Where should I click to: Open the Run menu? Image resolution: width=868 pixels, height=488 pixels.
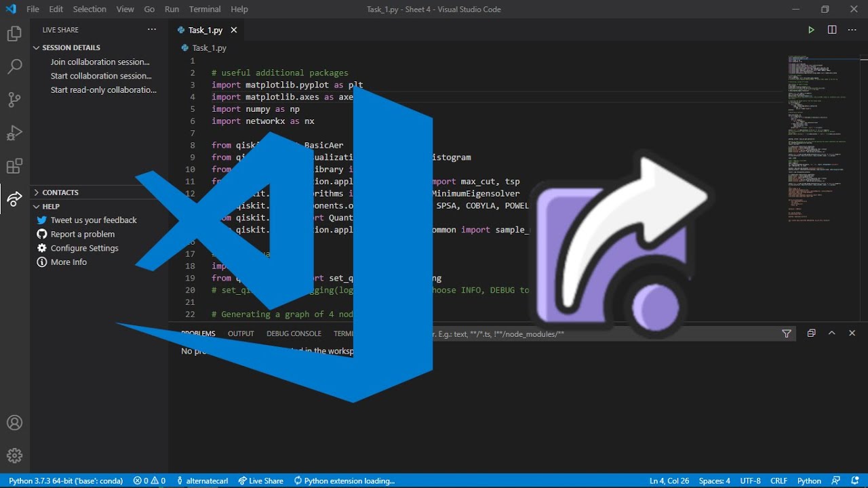point(172,9)
